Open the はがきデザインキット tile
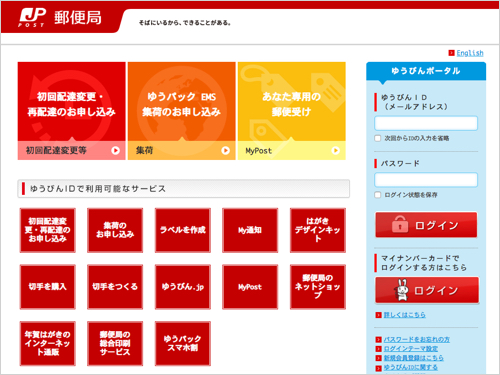The width and height of the screenshot is (500, 375). tap(318, 230)
